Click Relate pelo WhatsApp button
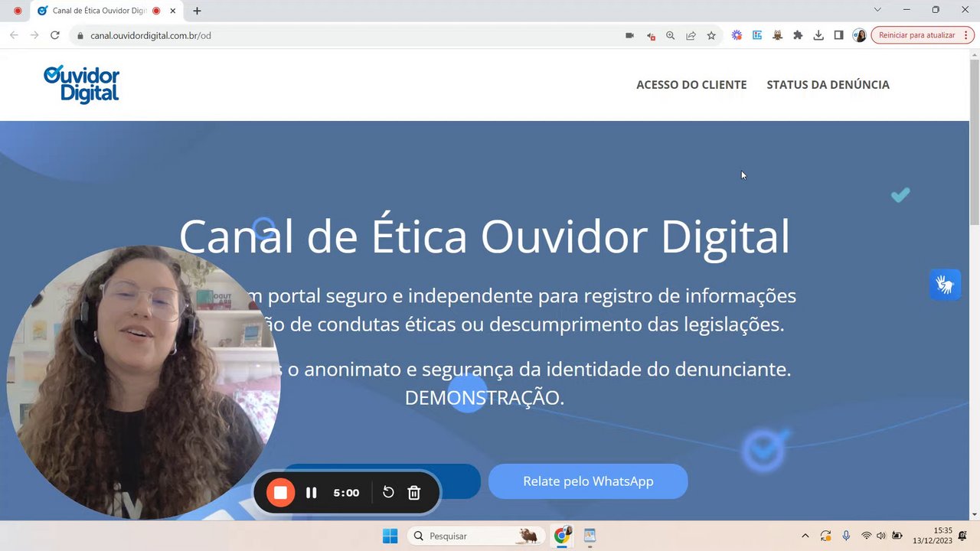Viewport: 980px width, 551px height. [588, 481]
